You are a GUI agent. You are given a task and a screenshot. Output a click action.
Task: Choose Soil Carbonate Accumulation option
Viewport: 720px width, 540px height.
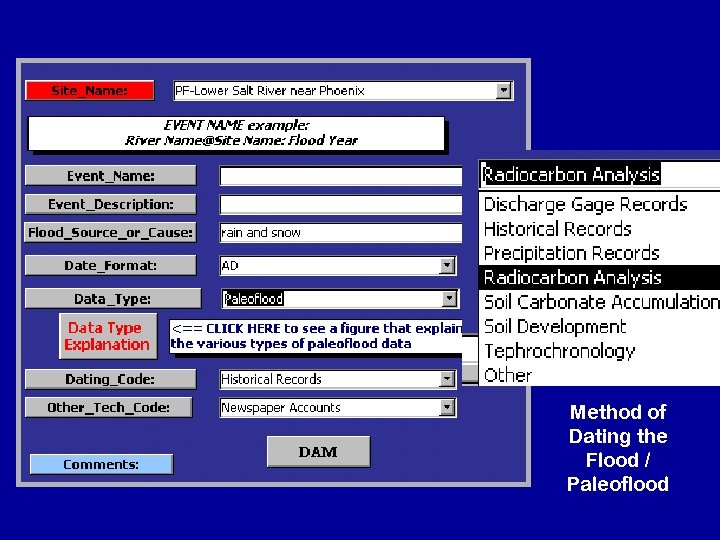[599, 302]
